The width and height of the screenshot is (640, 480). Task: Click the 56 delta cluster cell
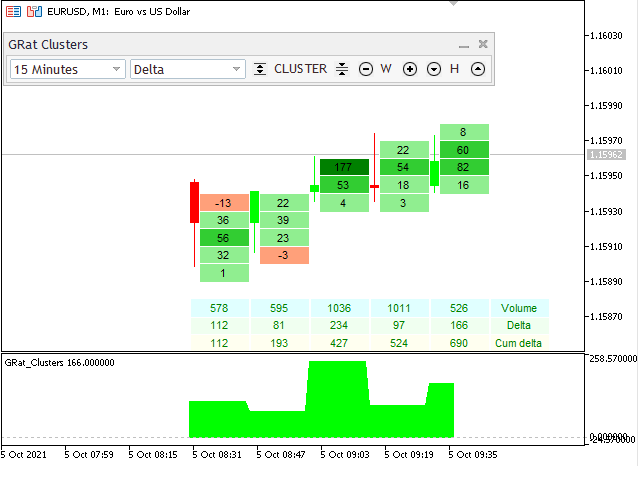coord(224,238)
